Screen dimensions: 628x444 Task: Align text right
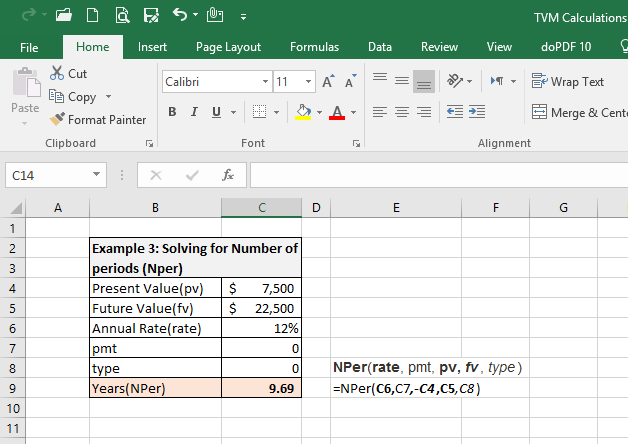pyautogui.click(x=424, y=112)
